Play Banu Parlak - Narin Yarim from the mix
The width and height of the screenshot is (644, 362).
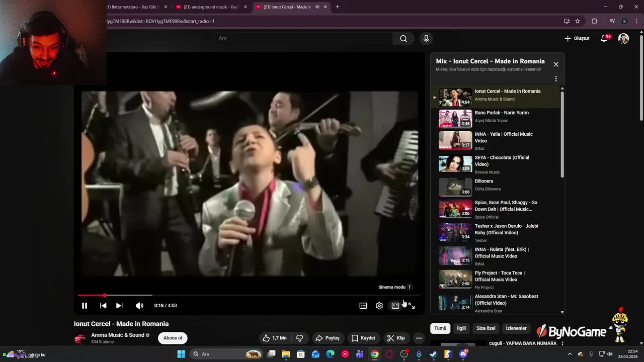pos(495,119)
